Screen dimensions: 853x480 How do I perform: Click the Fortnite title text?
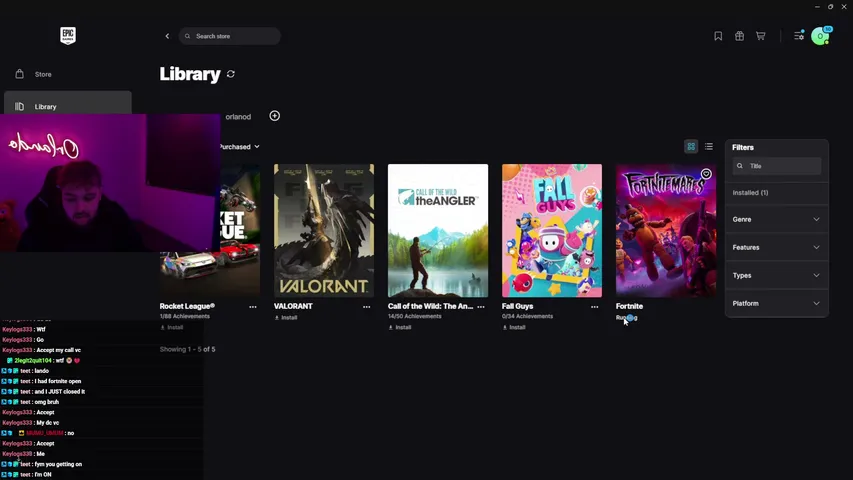pyautogui.click(x=629, y=306)
